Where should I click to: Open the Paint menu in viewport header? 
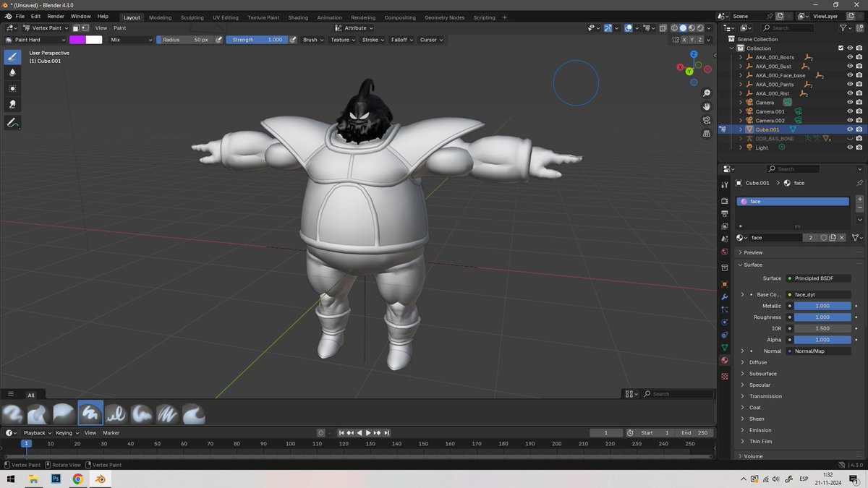[120, 28]
